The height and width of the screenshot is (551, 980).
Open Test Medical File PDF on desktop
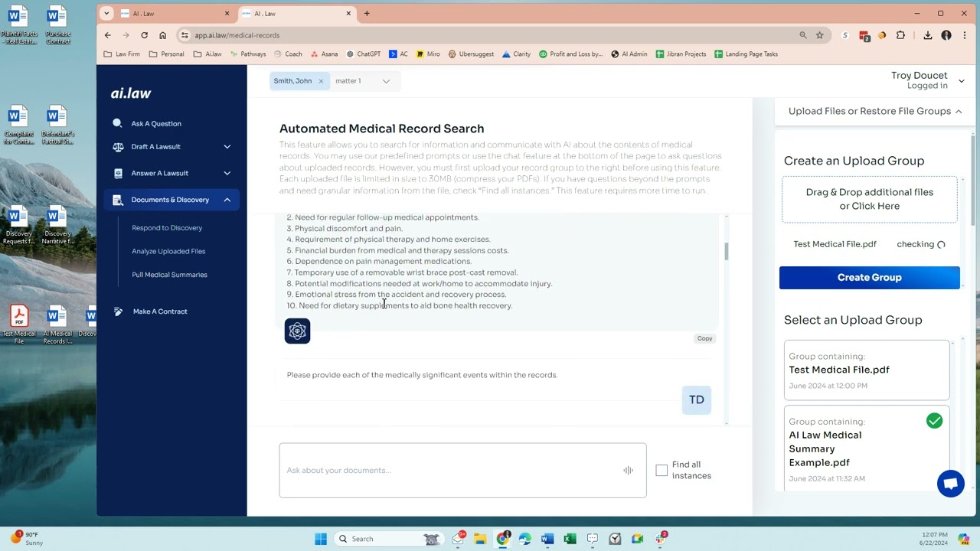click(x=19, y=324)
